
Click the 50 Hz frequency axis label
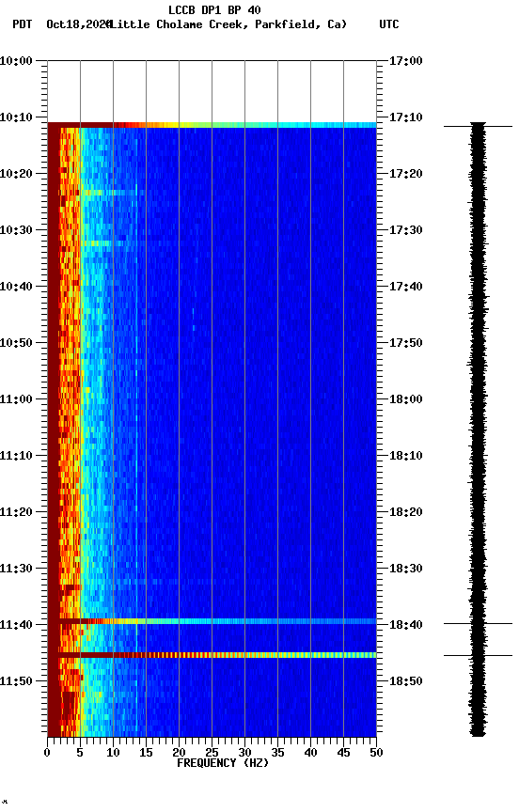click(377, 753)
